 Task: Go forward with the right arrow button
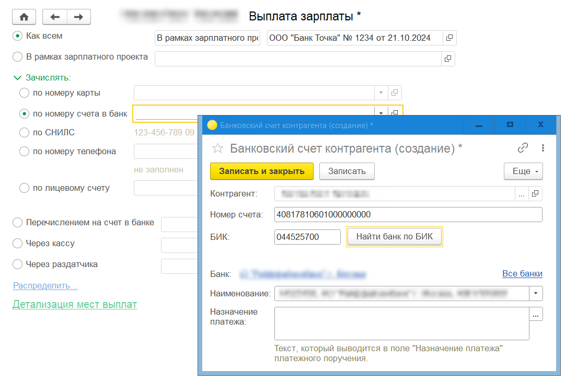(x=78, y=17)
